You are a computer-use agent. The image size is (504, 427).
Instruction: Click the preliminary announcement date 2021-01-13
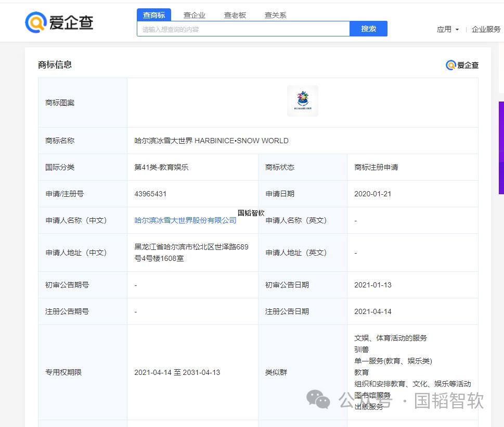pyautogui.click(x=373, y=285)
